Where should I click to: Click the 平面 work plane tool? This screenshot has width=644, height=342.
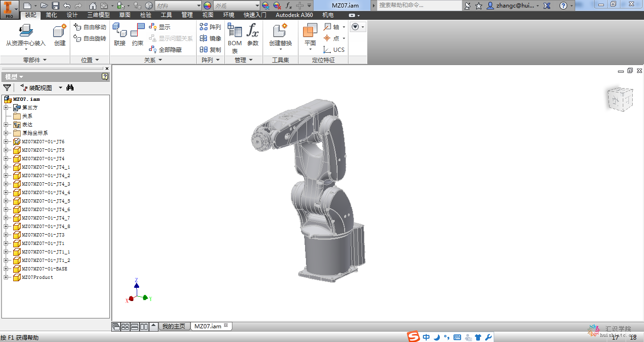310,37
